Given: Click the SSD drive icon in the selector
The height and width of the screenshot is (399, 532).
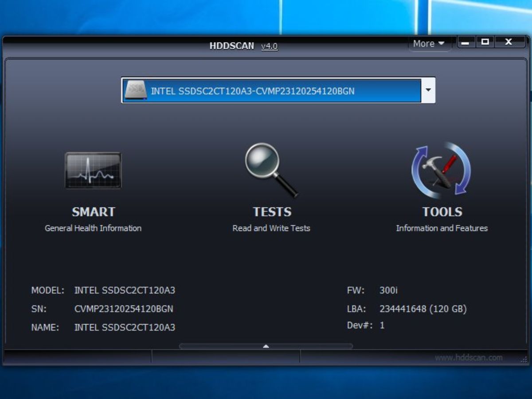Looking at the screenshot, I should 136,90.
